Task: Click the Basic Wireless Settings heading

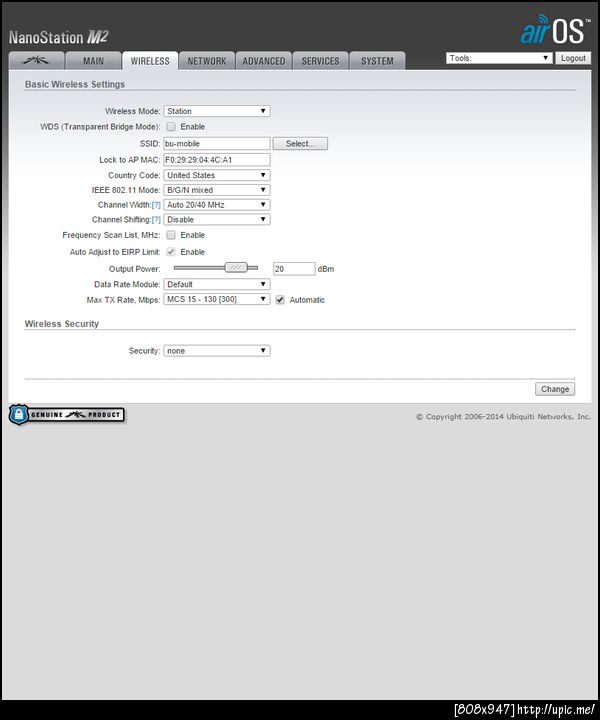Action: tap(75, 84)
